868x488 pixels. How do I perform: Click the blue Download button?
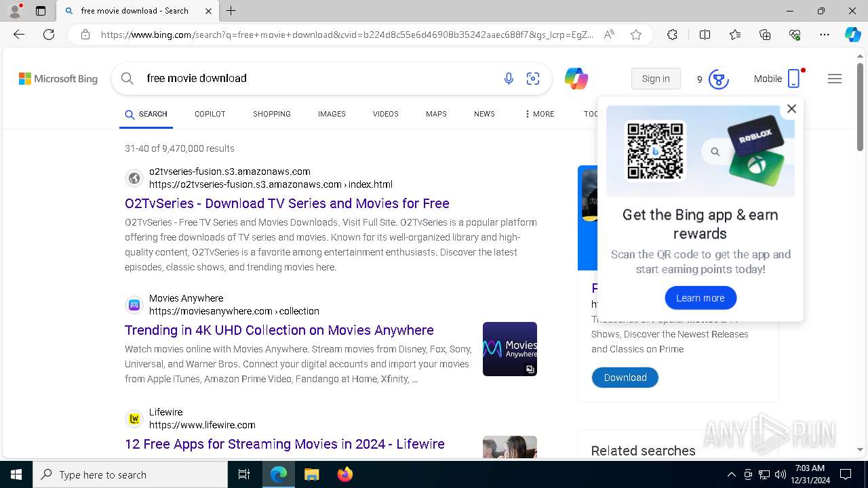[625, 378]
